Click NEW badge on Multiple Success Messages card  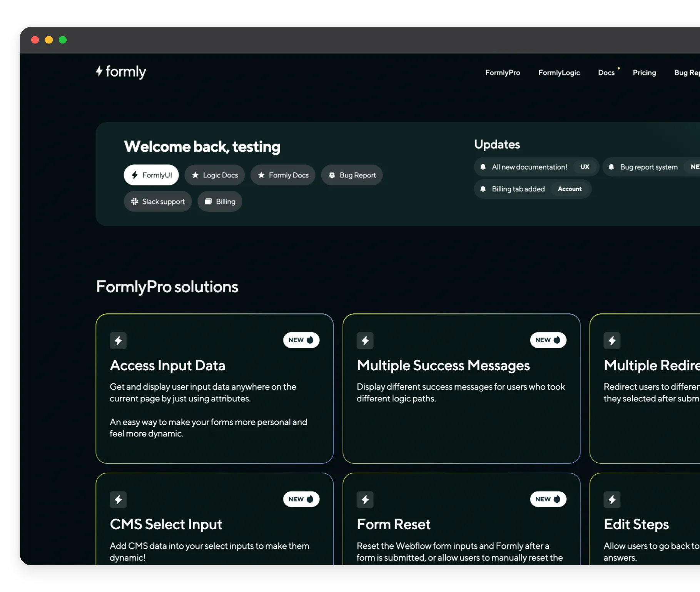pos(548,340)
